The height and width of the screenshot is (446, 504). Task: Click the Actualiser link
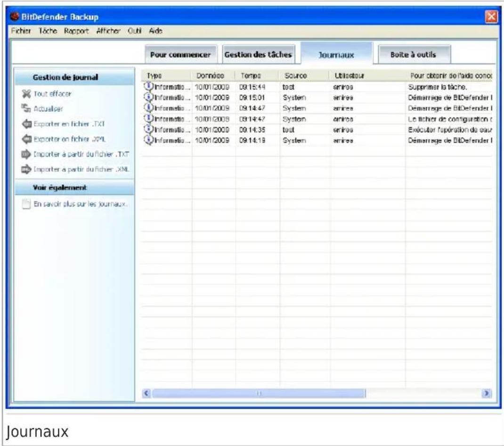pyautogui.click(x=48, y=109)
